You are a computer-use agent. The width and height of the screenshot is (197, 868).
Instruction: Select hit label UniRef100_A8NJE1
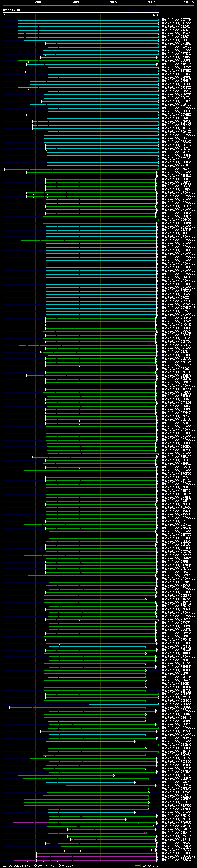click(177, 169)
